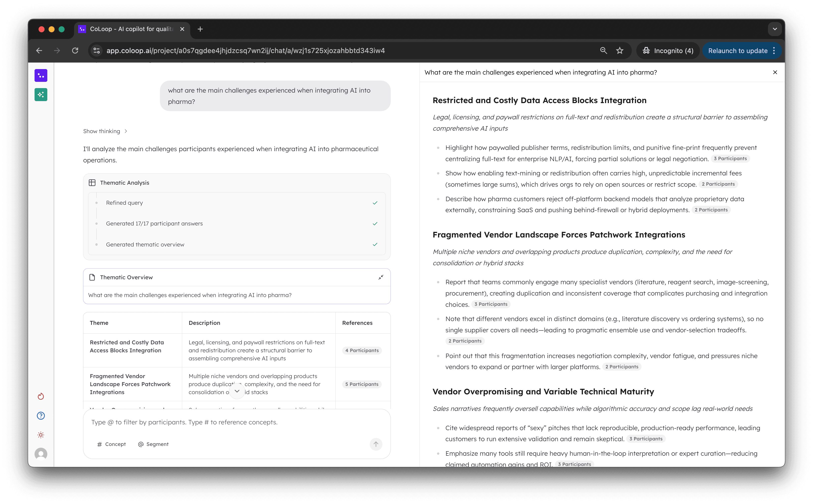This screenshot has height=504, width=813.
Task: Open the user avatar profile icon
Action: tap(41, 454)
